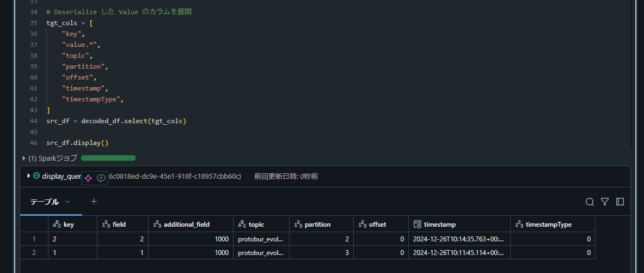Viewport: 644px width, 273px height.
Task: Click the partition column header
Action: (x=322, y=225)
